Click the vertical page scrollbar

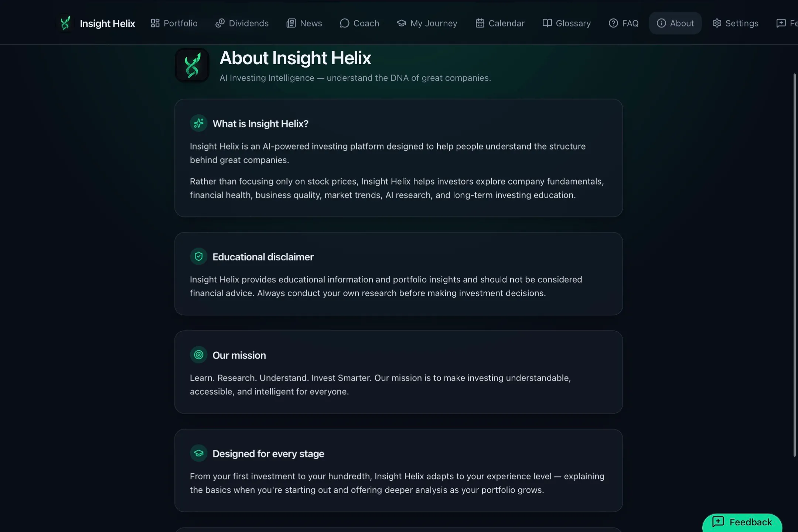click(x=795, y=265)
